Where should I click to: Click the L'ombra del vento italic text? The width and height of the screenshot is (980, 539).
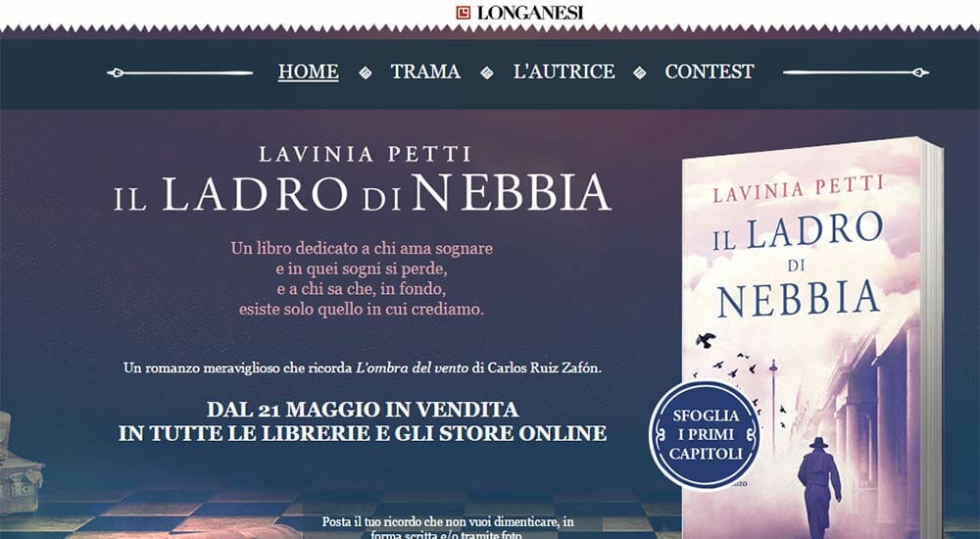[412, 368]
